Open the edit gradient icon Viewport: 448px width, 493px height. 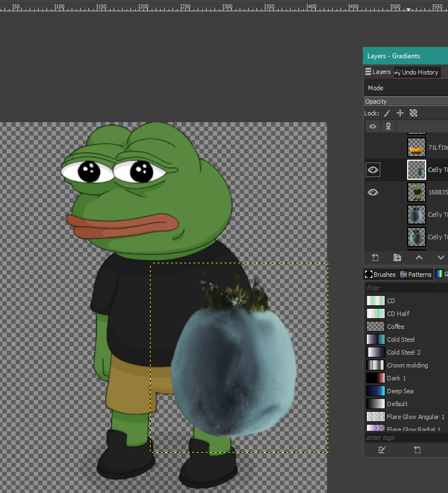382,450
